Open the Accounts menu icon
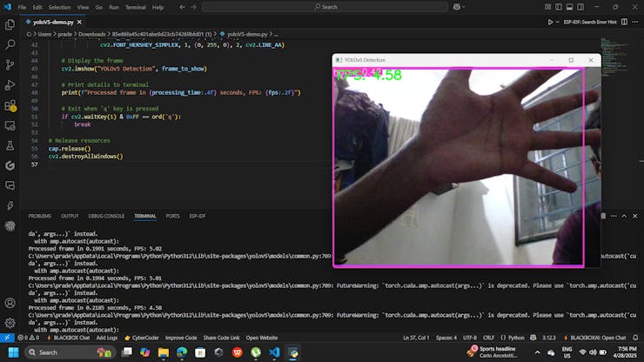 coord(10,303)
